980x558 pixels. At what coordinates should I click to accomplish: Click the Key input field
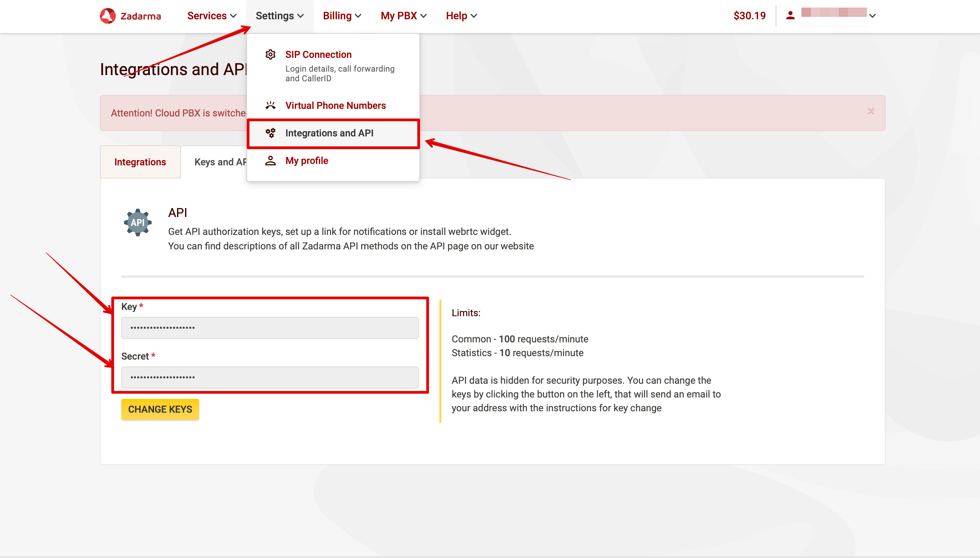(x=269, y=327)
